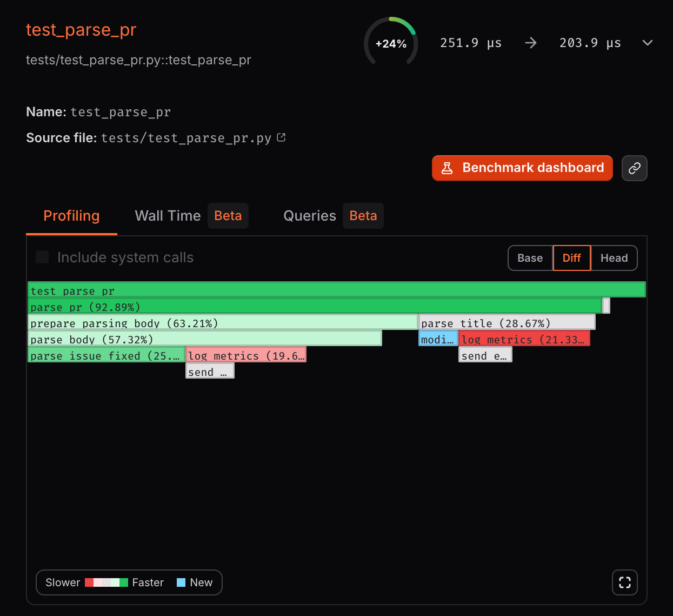673x616 pixels.
Task: Click the tests/test_parse_pr.py path text
Action: coord(138,60)
